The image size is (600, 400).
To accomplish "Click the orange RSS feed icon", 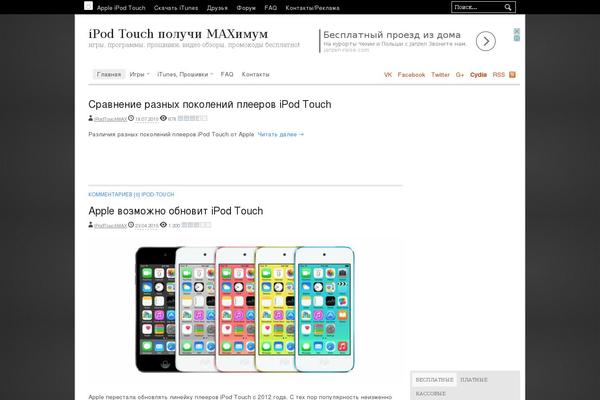I will click(x=512, y=75).
